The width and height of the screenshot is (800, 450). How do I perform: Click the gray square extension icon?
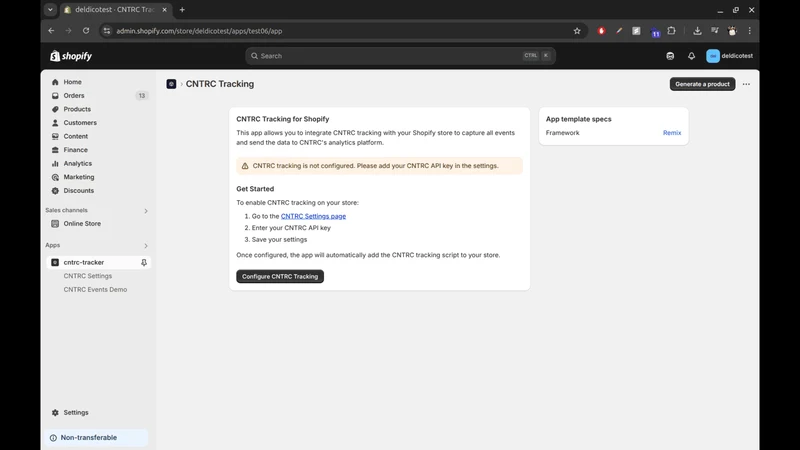(x=636, y=31)
